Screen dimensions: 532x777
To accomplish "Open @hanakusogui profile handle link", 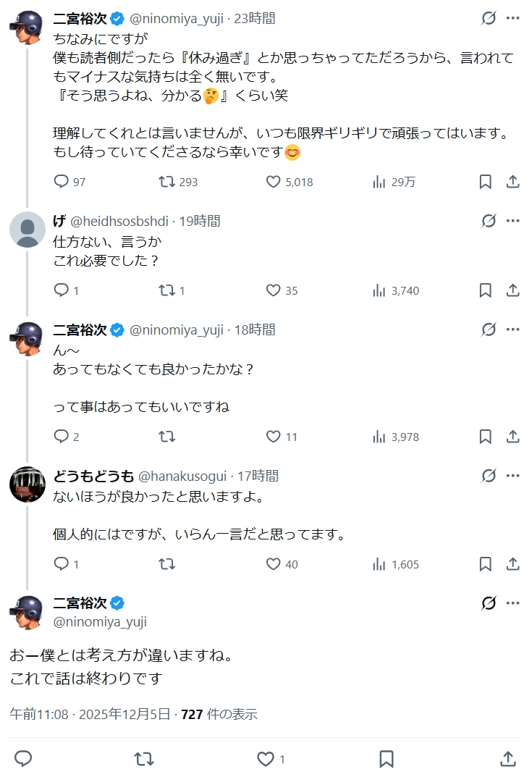I will [184, 476].
